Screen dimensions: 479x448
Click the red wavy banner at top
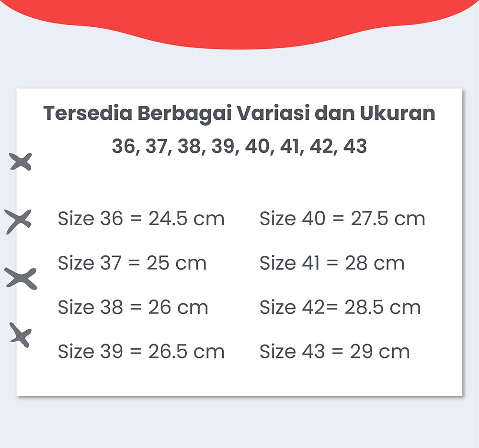pos(239,22)
